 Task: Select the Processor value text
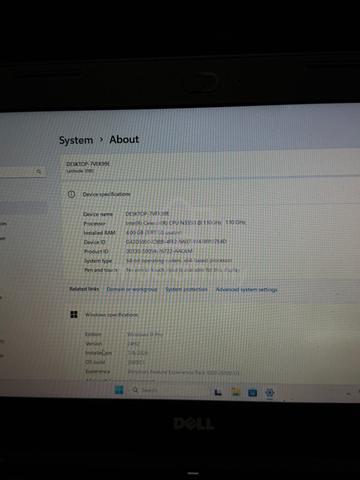tap(186, 222)
